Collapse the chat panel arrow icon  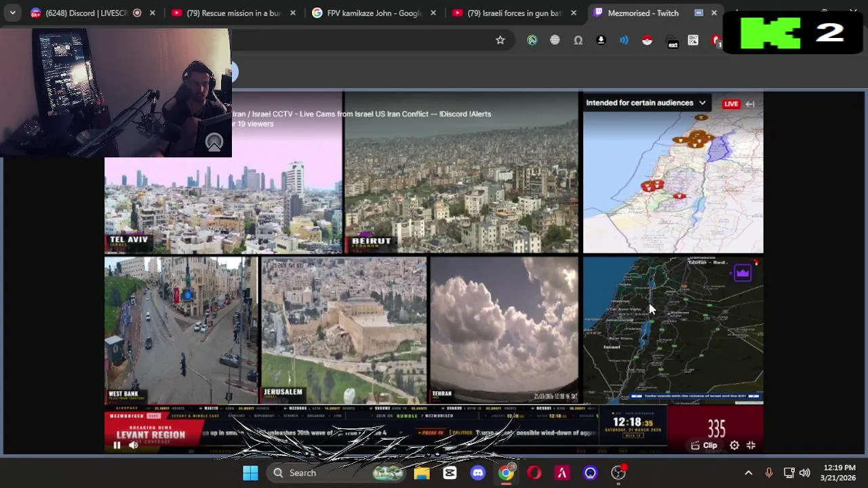(750, 104)
